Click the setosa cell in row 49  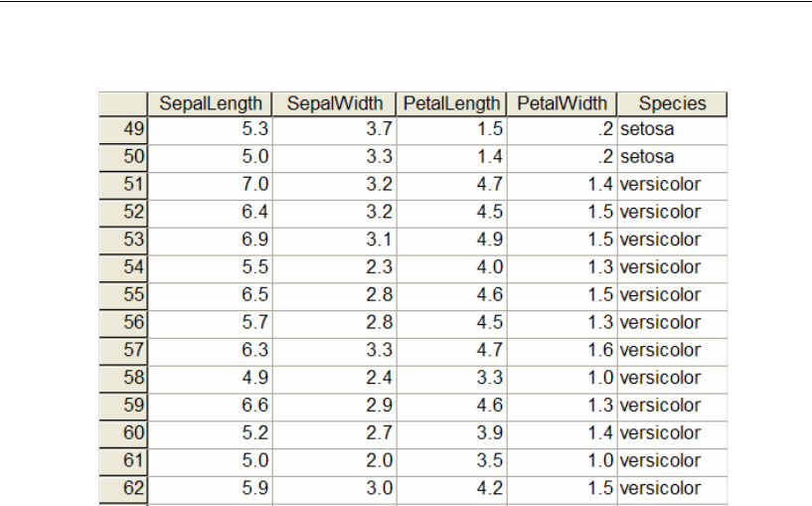(x=672, y=129)
